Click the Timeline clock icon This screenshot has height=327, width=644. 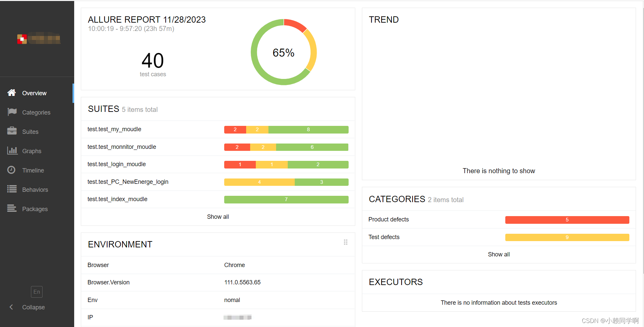11,170
